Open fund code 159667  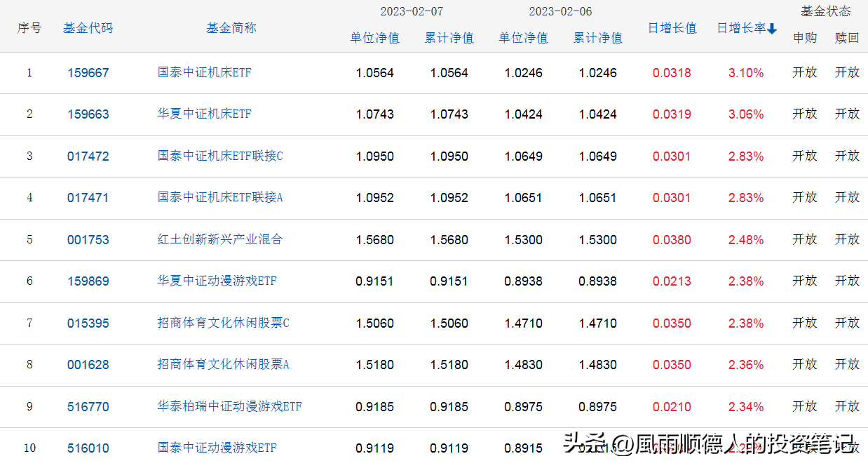tap(88, 73)
